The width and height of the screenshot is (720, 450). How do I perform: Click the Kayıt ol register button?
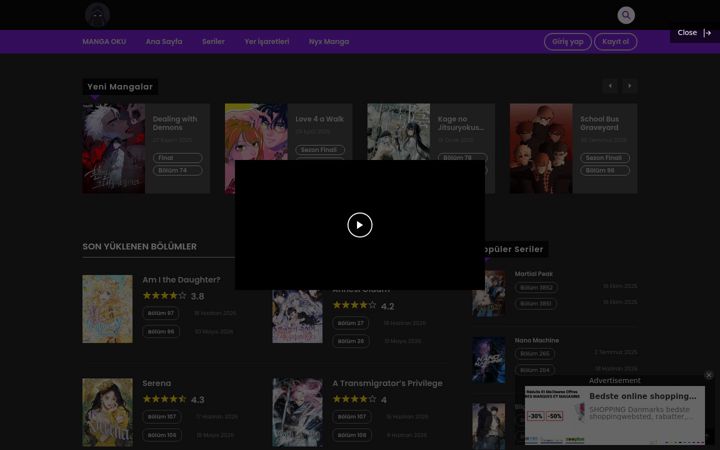(615, 42)
